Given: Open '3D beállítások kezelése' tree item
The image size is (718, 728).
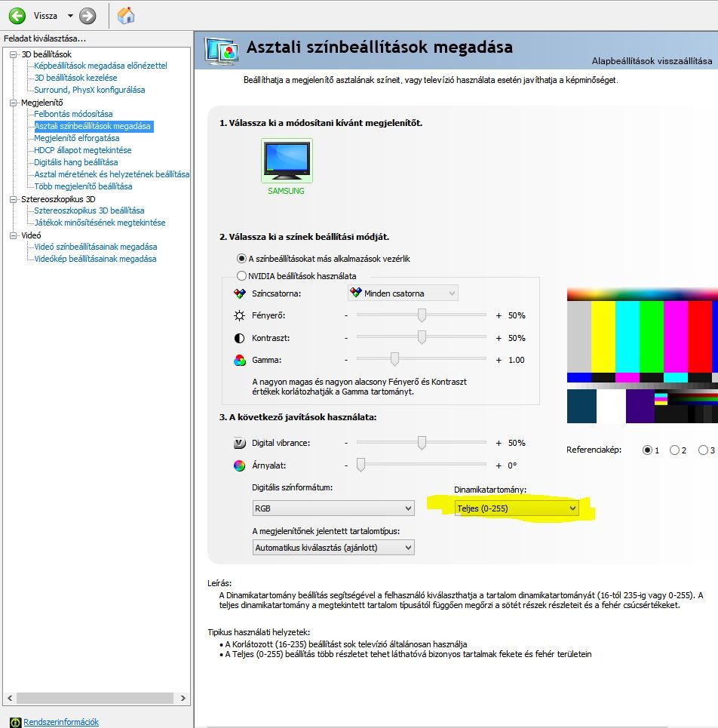Looking at the screenshot, I should (75, 78).
